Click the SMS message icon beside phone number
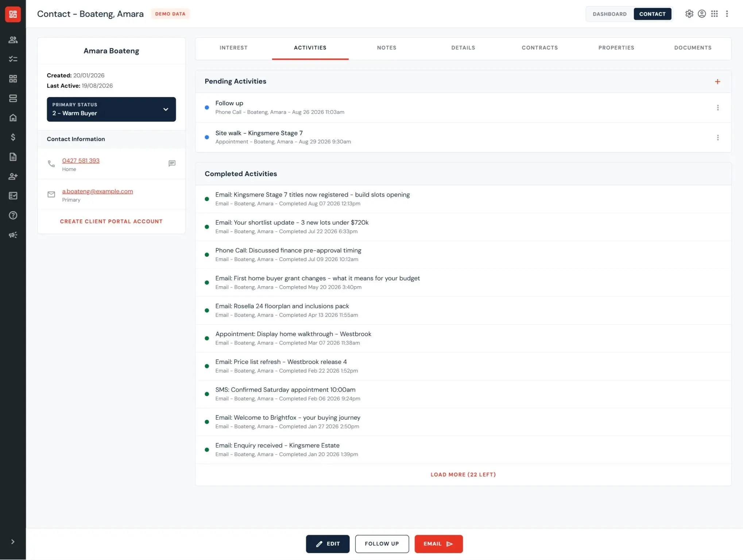The height and width of the screenshot is (560, 743). click(172, 163)
